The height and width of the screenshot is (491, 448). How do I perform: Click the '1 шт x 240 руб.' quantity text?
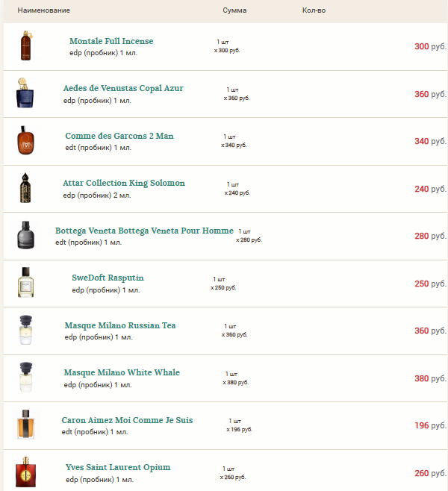[237, 189]
